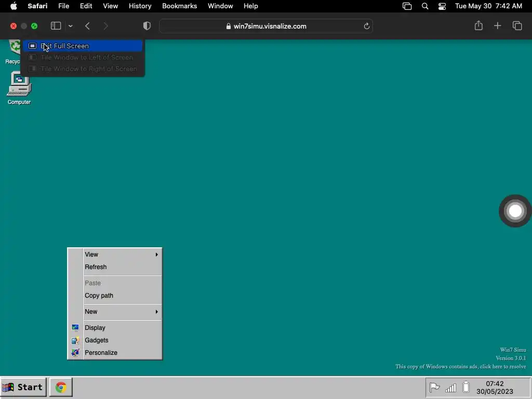Viewport: 532px width, 399px height.
Task: Open the File menu
Action: coord(63,6)
